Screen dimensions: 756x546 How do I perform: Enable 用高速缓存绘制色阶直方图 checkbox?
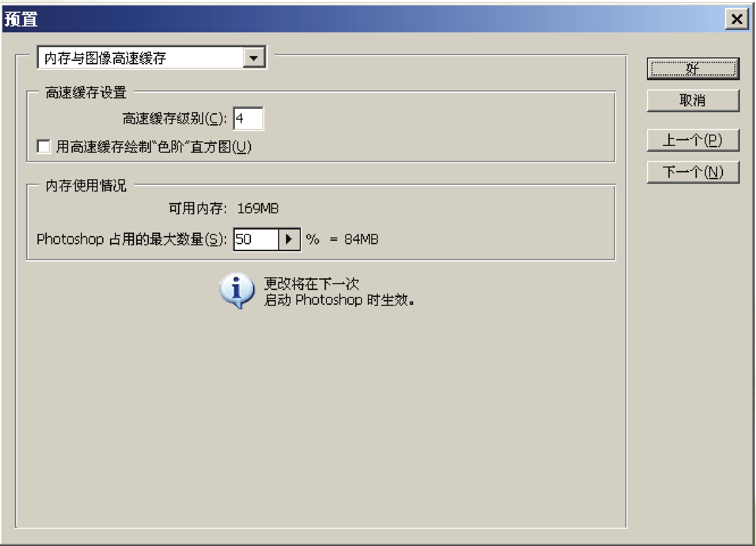coord(44,147)
